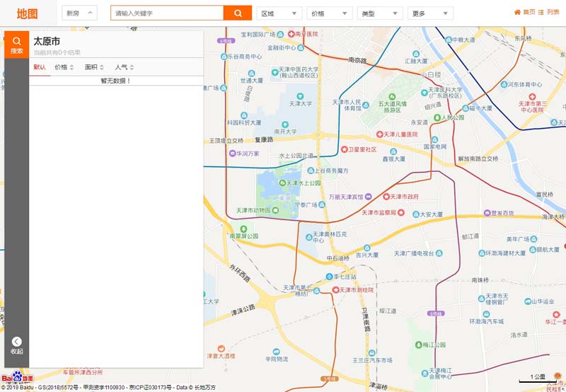Open the 类型 filter dropdown

click(x=379, y=13)
